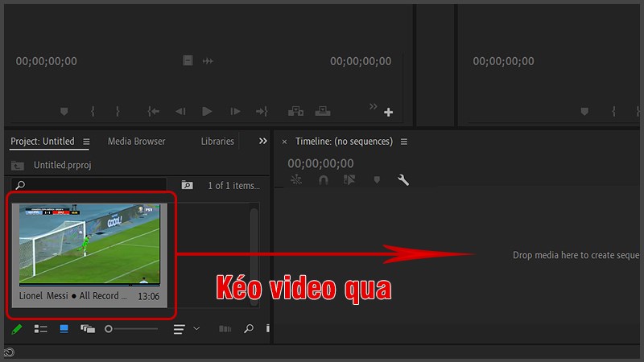Switch to List View
644x362 pixels.
41,329
